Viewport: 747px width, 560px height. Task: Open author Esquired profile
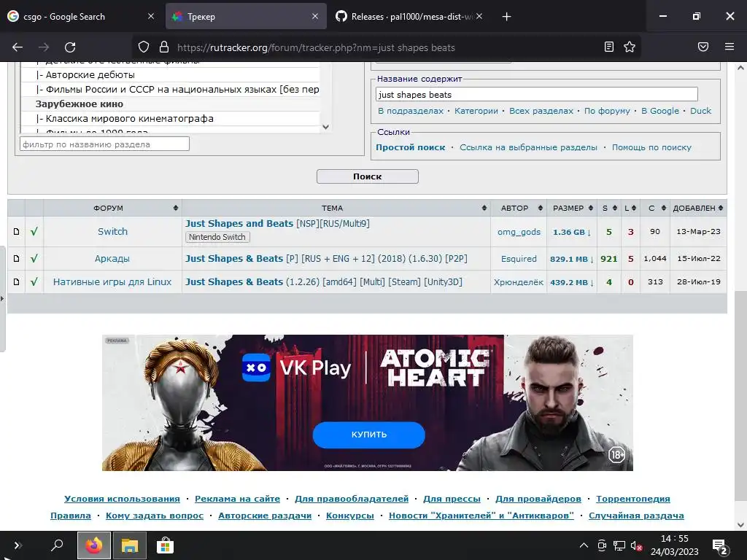point(519,259)
